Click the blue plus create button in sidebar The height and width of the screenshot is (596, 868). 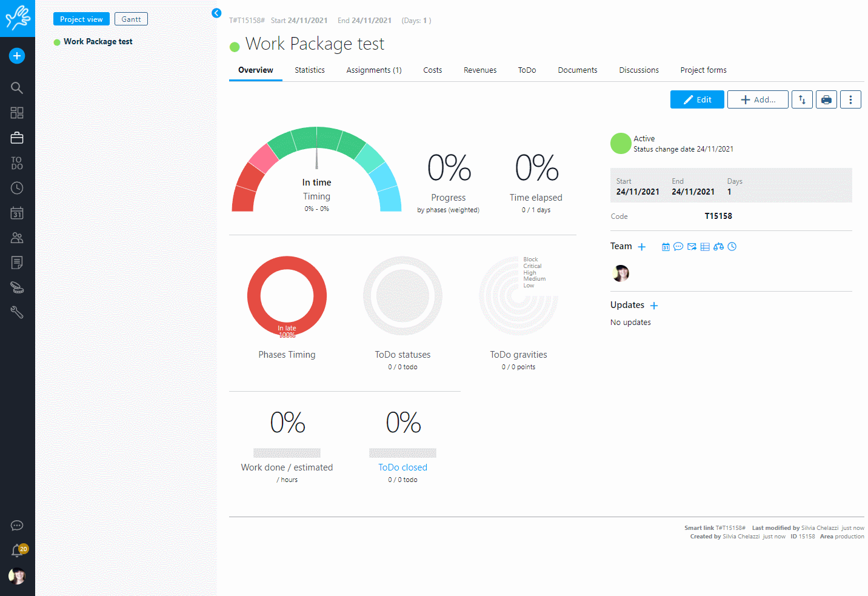click(x=17, y=56)
